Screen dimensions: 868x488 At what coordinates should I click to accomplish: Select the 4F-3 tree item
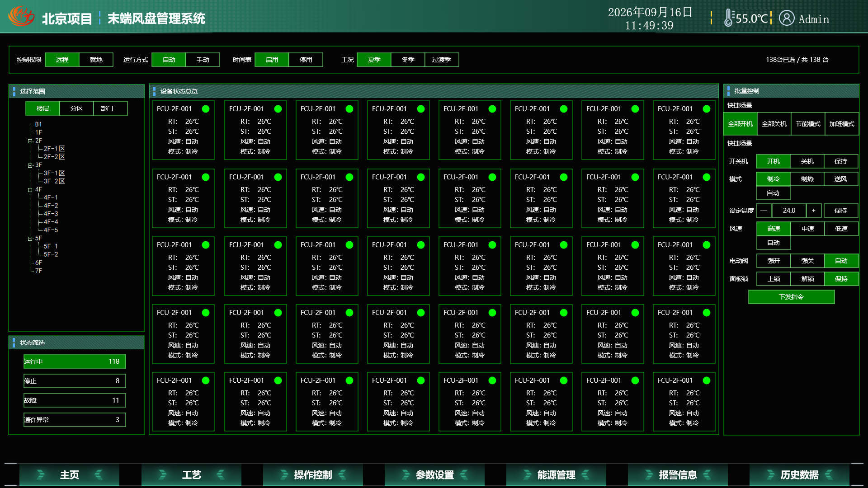pyautogui.click(x=51, y=214)
